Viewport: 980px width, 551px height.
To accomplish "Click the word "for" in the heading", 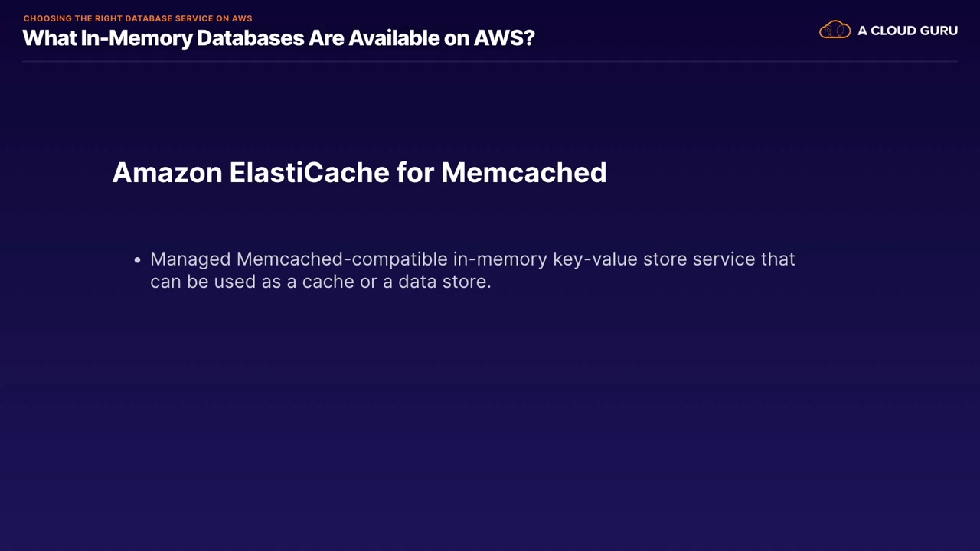I will 415,172.
